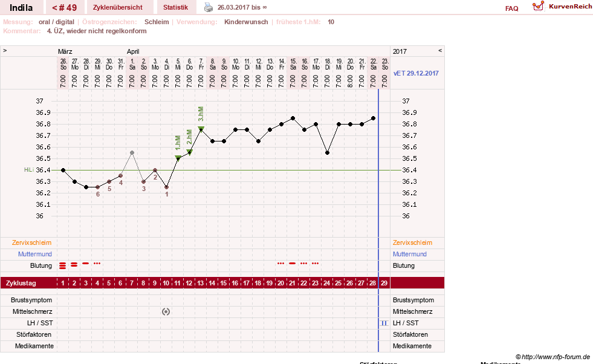Click the Zervixschleim label on the left
Screen dimensions: 593x364
click(32, 243)
